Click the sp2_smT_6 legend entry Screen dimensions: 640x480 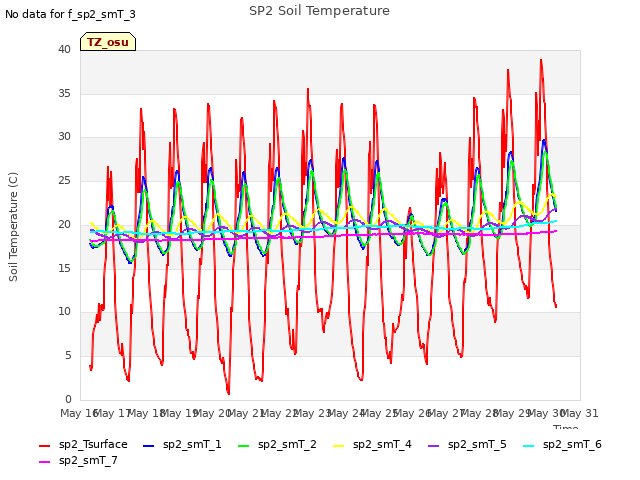pyautogui.click(x=562, y=444)
